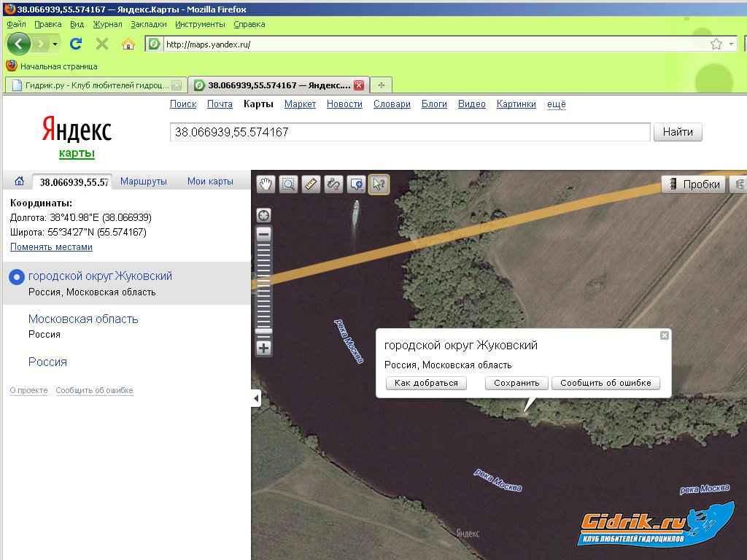Choose the route drawing tool
Screen dimensions: 747x560
[334, 184]
